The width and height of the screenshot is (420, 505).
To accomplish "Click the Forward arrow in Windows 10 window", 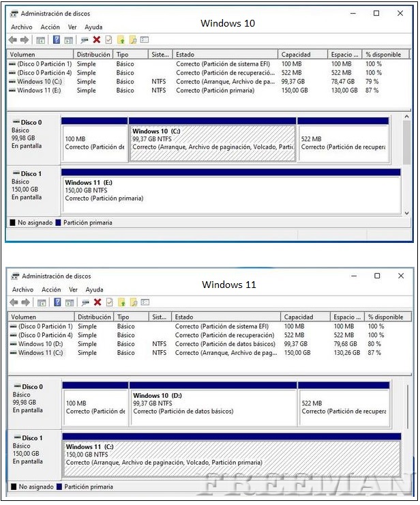I will point(24,40).
